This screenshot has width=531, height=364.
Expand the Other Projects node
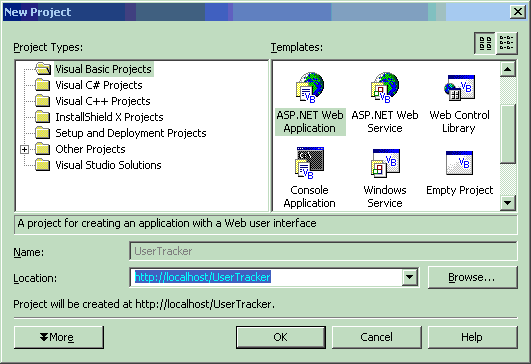click(24, 149)
